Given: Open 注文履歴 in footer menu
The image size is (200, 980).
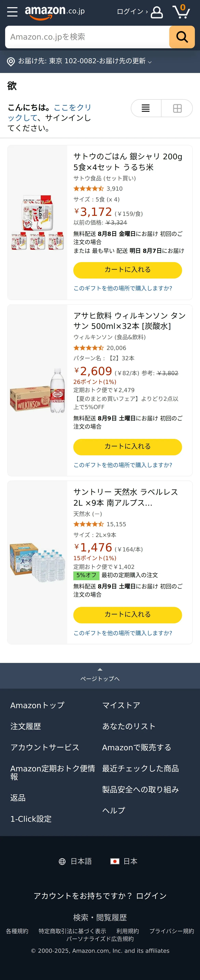Looking at the screenshot, I should 25,726.
